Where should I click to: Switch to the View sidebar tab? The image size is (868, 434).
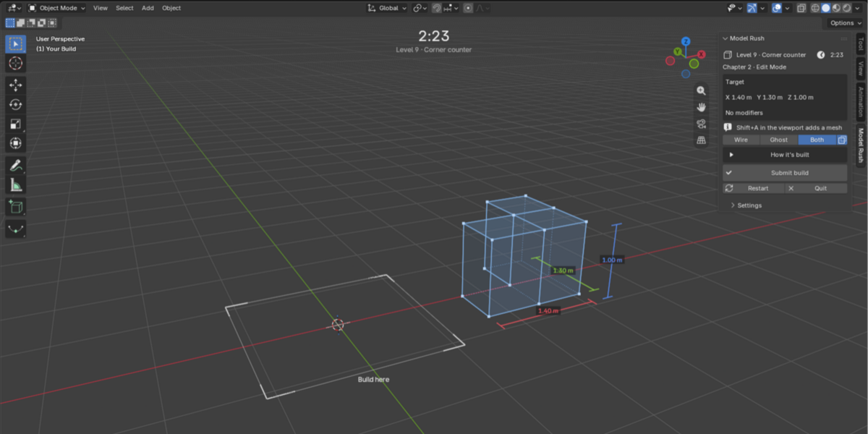[x=860, y=69]
